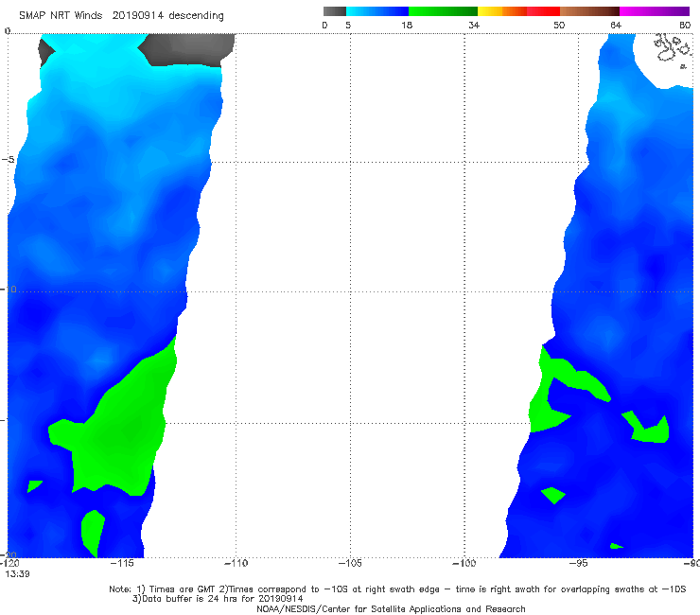The height and width of the screenshot is (615, 700).
Task: Click the "SMAP NRT Winds 20190914 descending" title
Action: [121, 16]
